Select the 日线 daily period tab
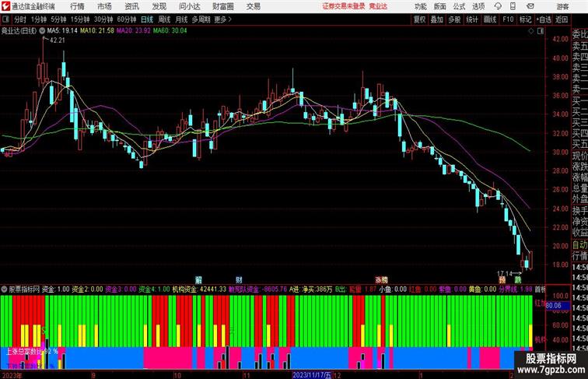The height and width of the screenshot is (379, 588). tap(147, 19)
